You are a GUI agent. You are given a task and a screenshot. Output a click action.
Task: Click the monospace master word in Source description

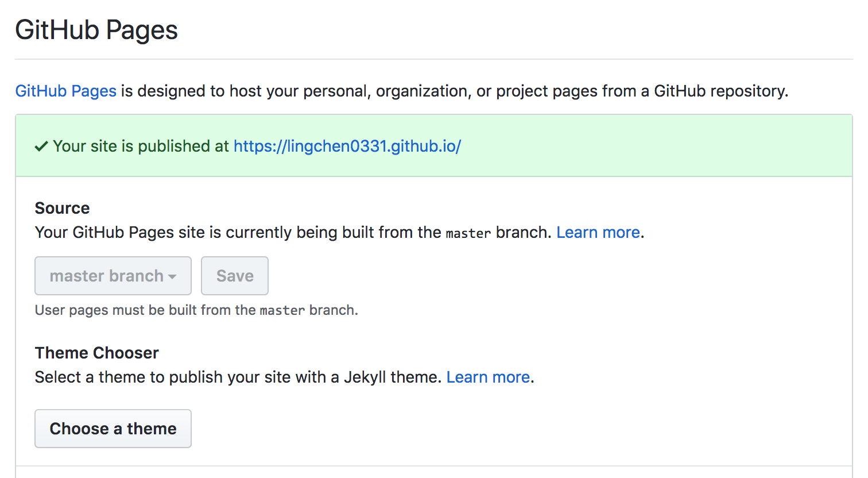point(468,233)
